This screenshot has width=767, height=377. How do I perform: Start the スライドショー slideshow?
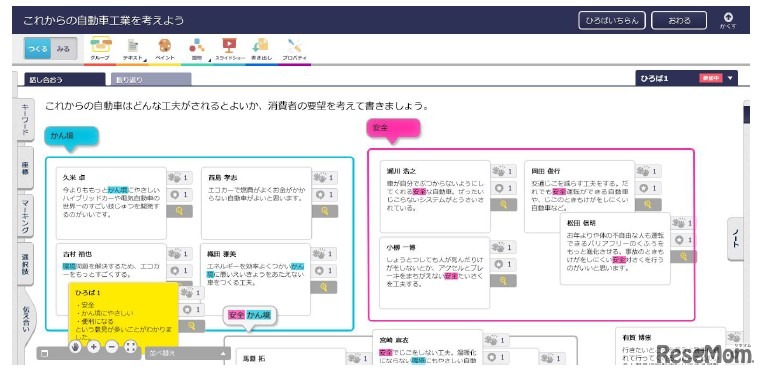229,49
